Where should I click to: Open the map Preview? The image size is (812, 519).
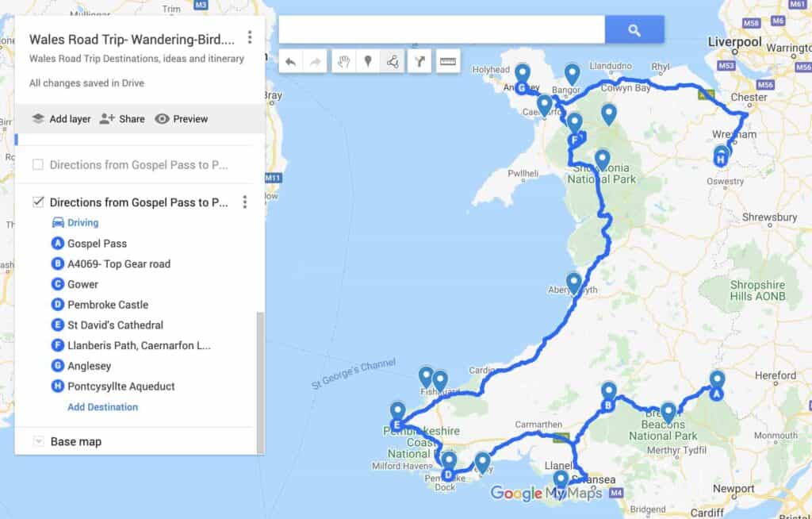182,119
